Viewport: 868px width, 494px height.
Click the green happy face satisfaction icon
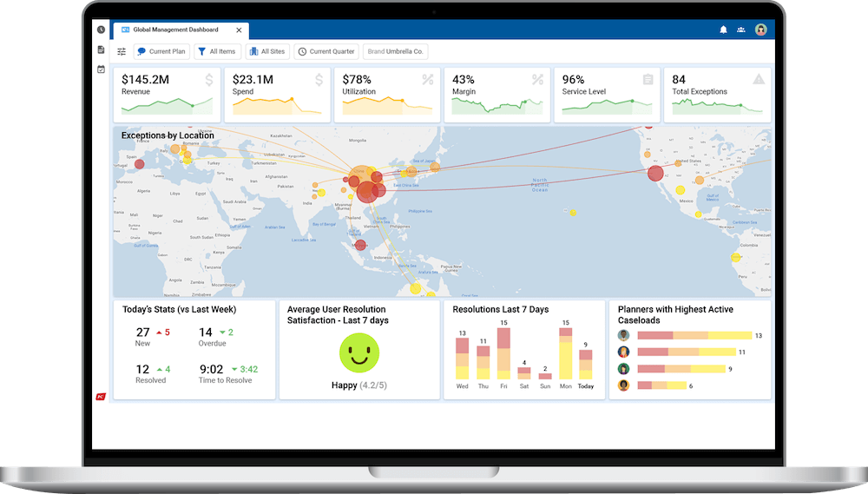click(359, 352)
